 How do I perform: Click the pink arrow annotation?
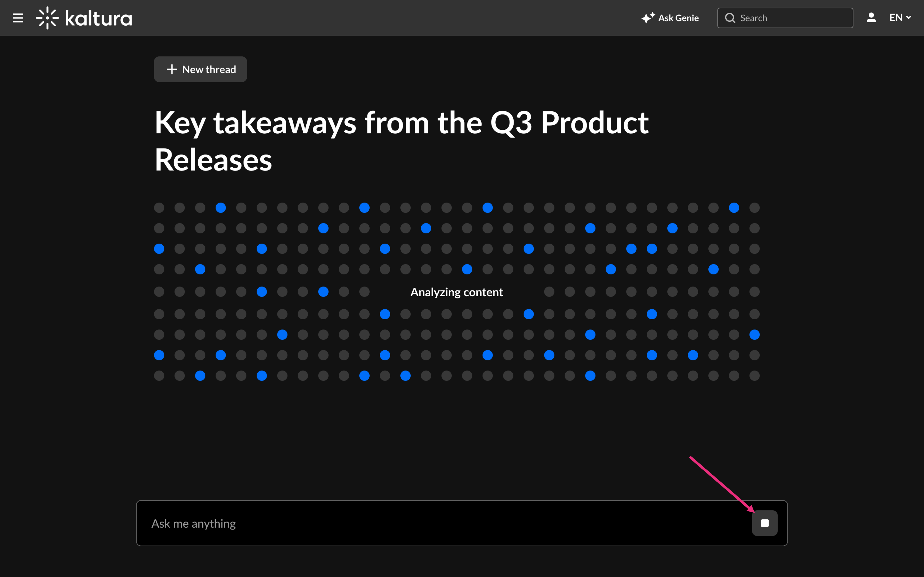click(722, 484)
